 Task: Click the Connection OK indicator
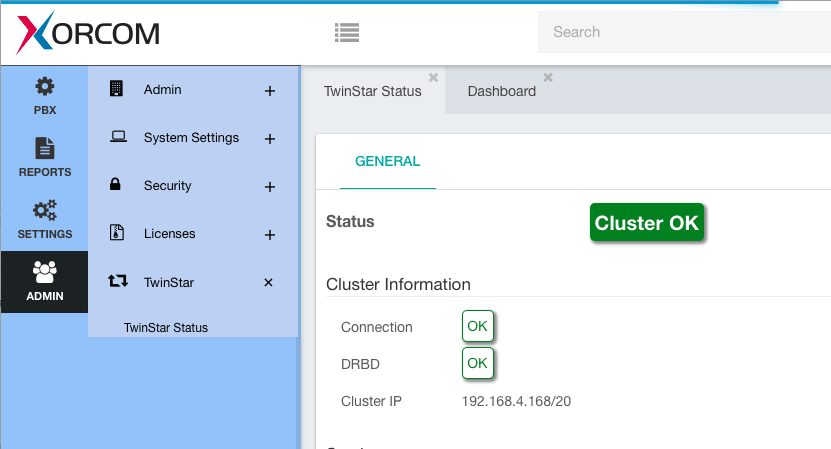coord(478,326)
